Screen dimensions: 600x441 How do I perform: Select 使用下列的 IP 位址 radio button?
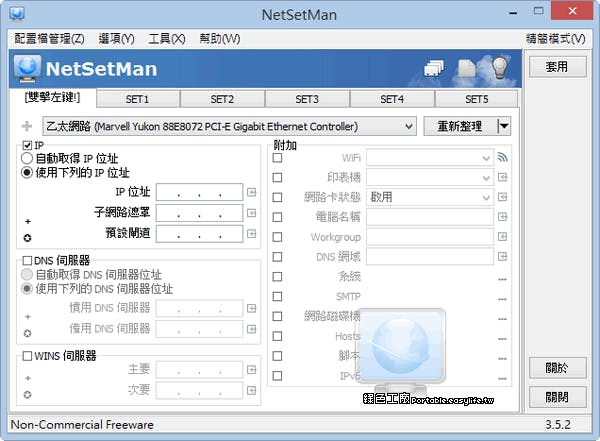27,172
